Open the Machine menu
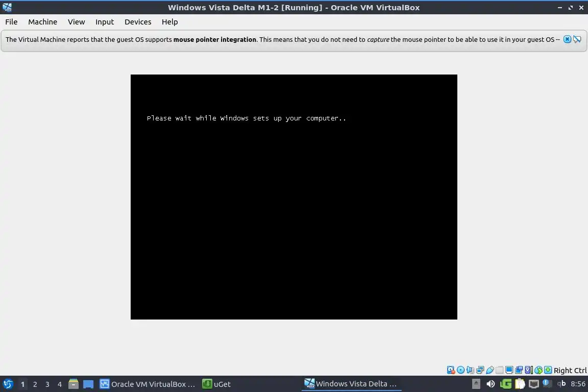The width and height of the screenshot is (588, 392). 42,22
